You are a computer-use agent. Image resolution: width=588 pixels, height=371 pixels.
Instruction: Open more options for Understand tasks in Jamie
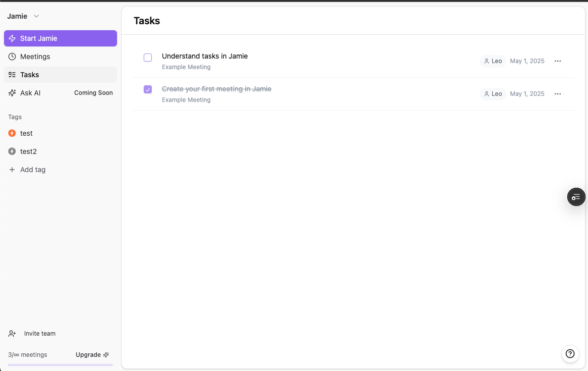[x=558, y=61]
